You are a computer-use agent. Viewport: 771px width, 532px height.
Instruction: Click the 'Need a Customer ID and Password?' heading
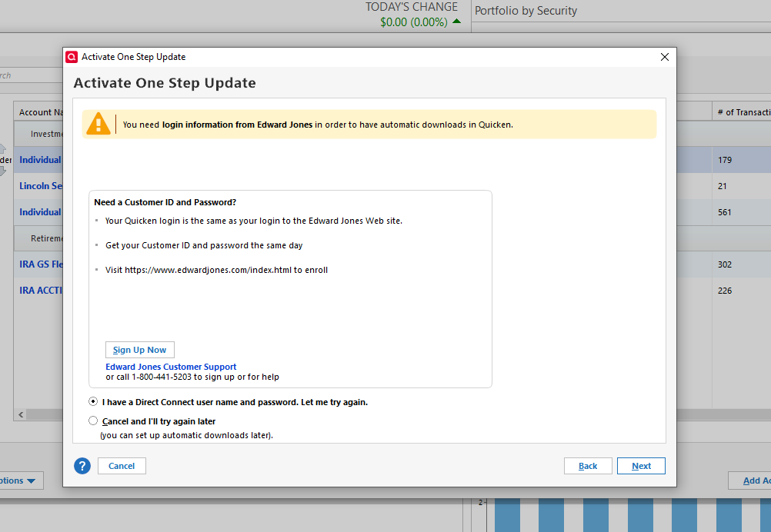click(165, 202)
